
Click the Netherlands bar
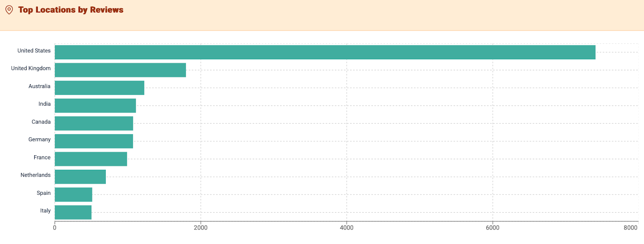(x=80, y=177)
